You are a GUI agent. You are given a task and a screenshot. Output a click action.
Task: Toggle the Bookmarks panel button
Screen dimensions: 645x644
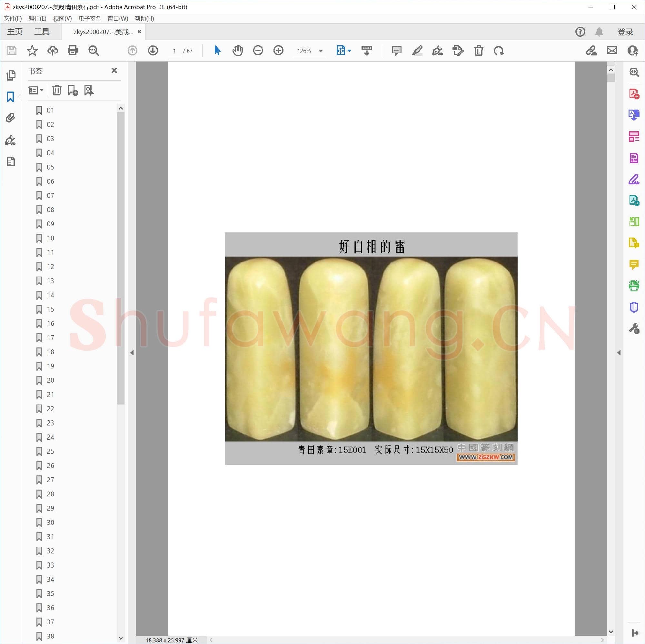[x=11, y=97]
